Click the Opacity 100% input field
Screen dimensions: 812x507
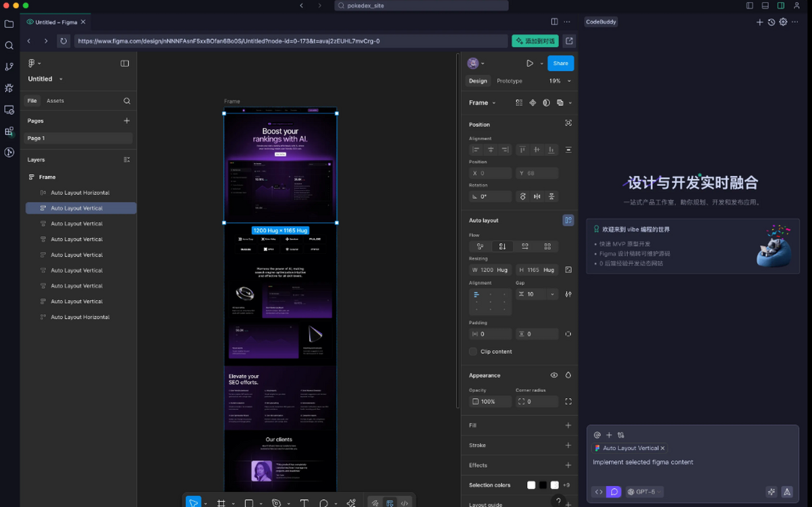pos(491,401)
